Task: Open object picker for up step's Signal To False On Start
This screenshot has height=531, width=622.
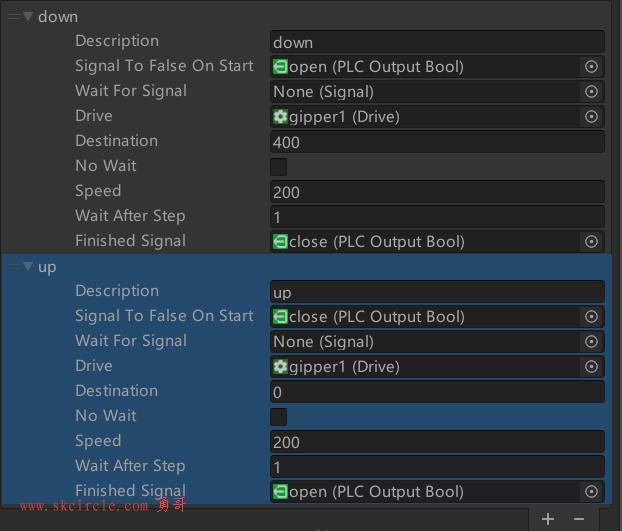Action: [x=591, y=316]
